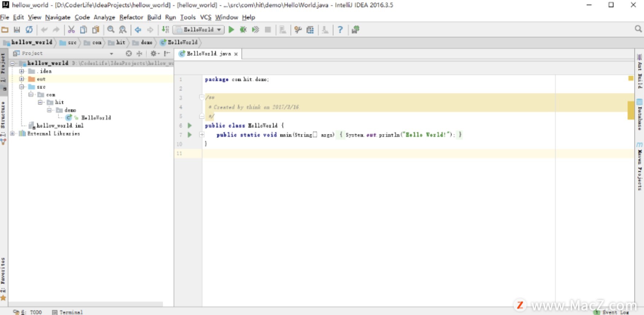Redo action using the toolbar arrow

point(56,30)
